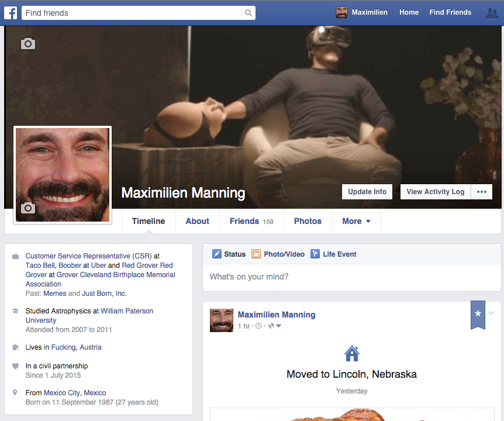Expand the More tab dropdown
The image size is (504, 421).
coord(356,221)
